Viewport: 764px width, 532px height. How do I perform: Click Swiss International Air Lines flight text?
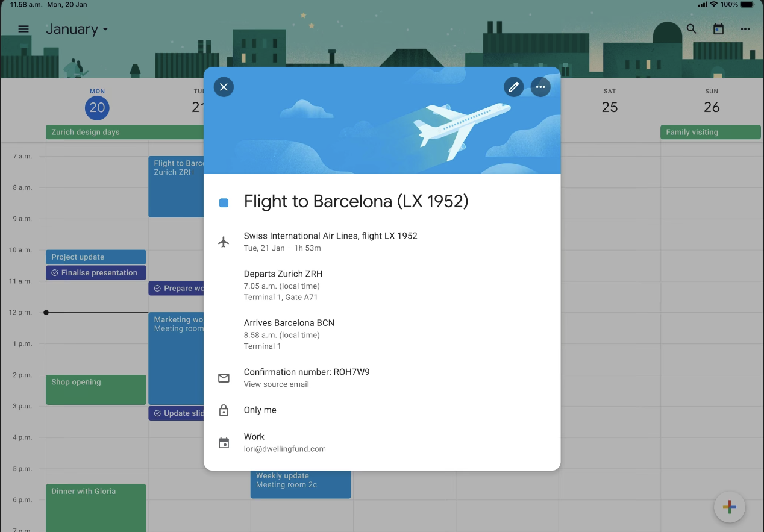[x=330, y=236]
